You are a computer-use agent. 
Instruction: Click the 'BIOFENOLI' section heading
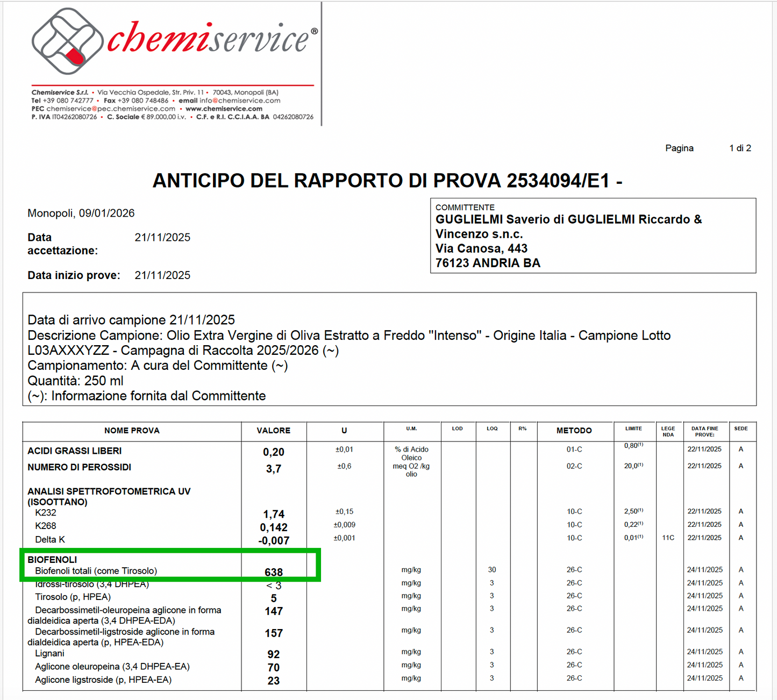tap(52, 560)
